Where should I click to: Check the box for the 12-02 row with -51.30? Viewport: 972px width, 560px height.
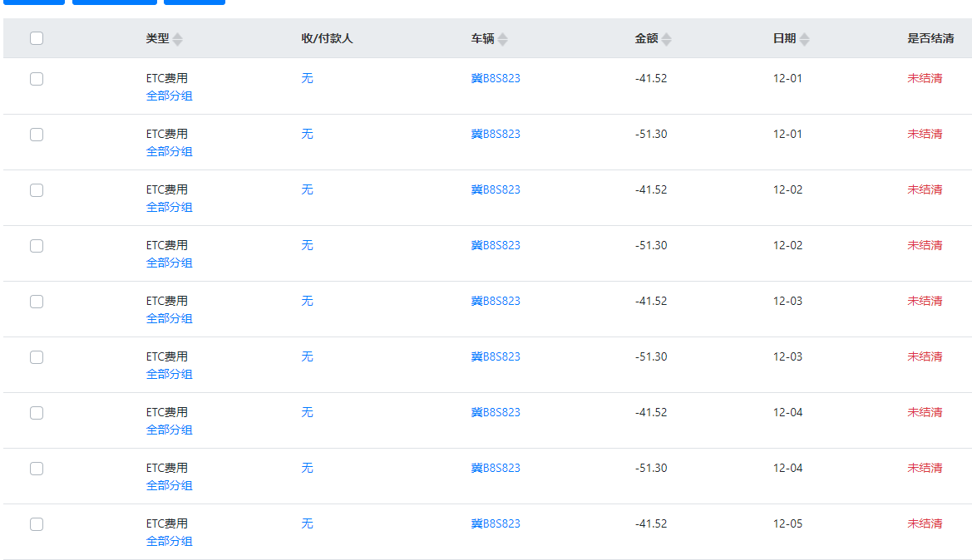pyautogui.click(x=37, y=246)
